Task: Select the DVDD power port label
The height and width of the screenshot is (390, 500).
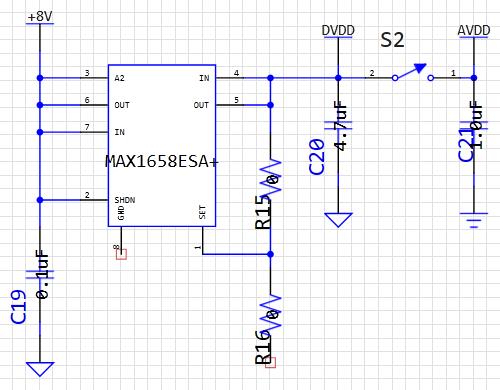Action: (338, 31)
